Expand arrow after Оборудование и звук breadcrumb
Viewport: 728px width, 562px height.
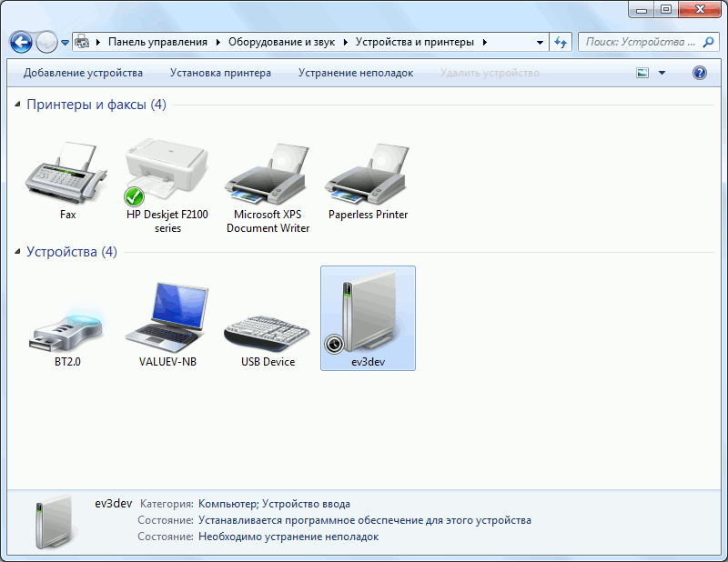tap(346, 42)
